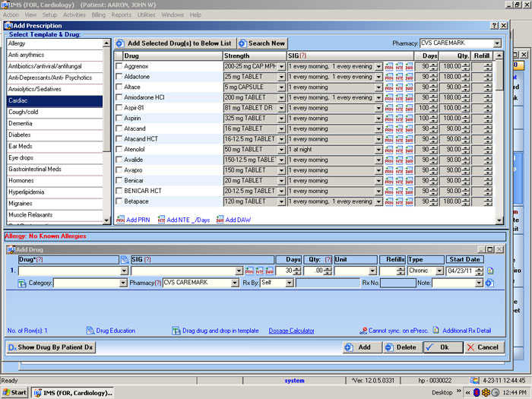The height and width of the screenshot is (399, 532).
Task: Open the top Pharmacy CVS CAREMARK dropdown
Action: pyautogui.click(x=497, y=43)
